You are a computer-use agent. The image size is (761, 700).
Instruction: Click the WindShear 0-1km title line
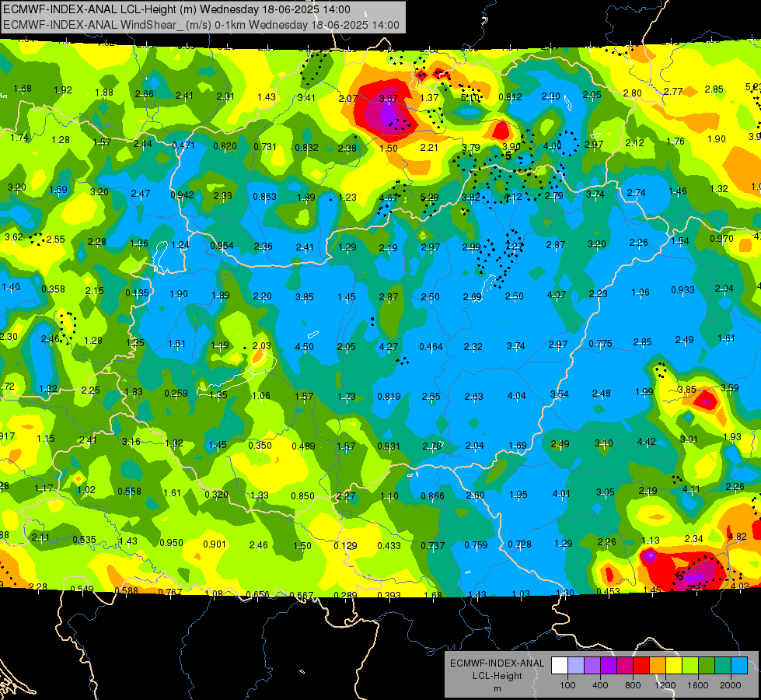[x=201, y=25]
